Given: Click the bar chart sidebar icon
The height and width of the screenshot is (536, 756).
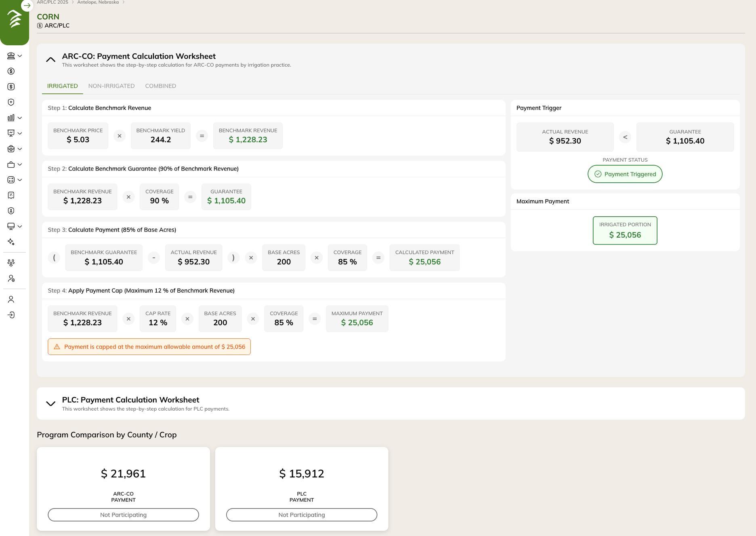Looking at the screenshot, I should [11, 118].
